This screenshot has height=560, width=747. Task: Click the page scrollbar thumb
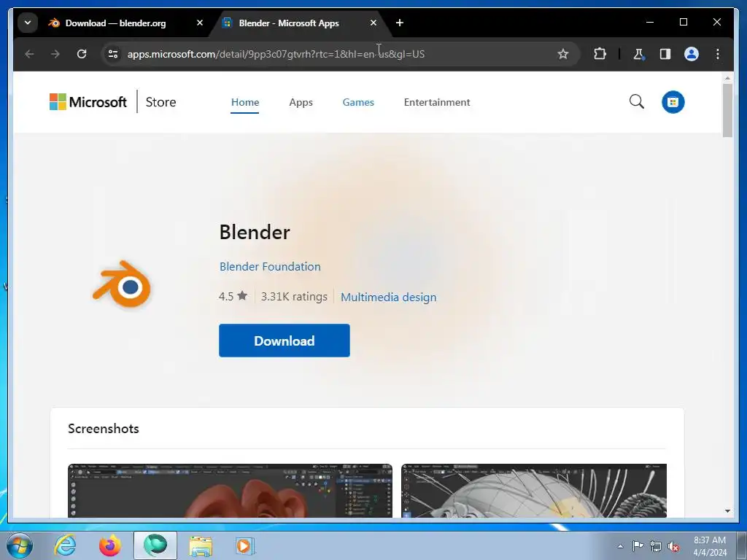727,111
